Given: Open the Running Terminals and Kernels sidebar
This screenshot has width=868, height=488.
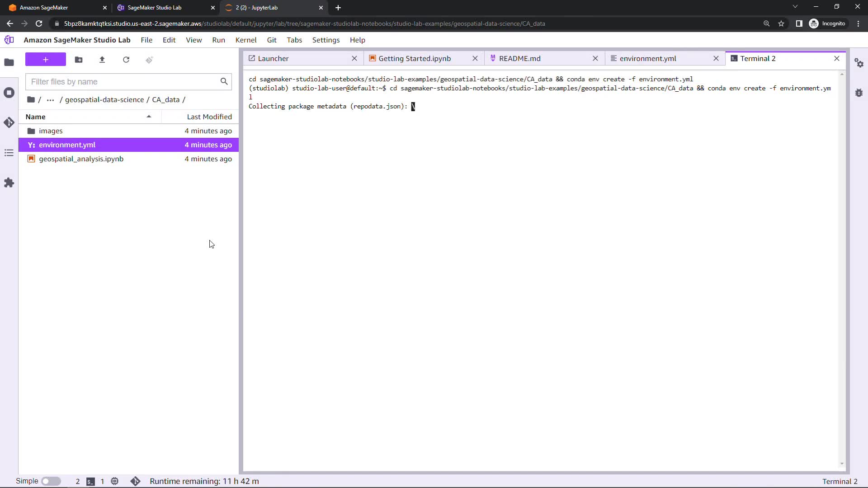Looking at the screenshot, I should (9, 93).
